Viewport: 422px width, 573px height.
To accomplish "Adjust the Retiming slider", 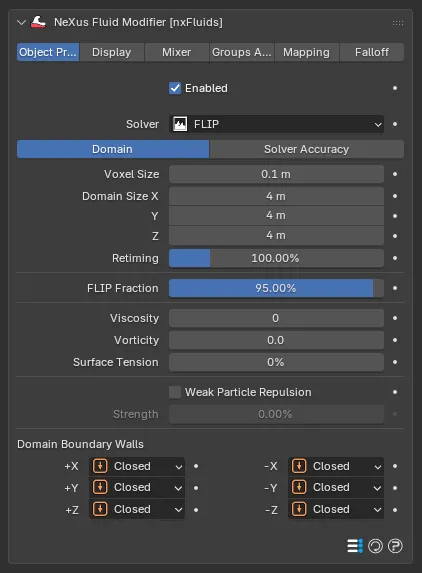I will click(276, 258).
